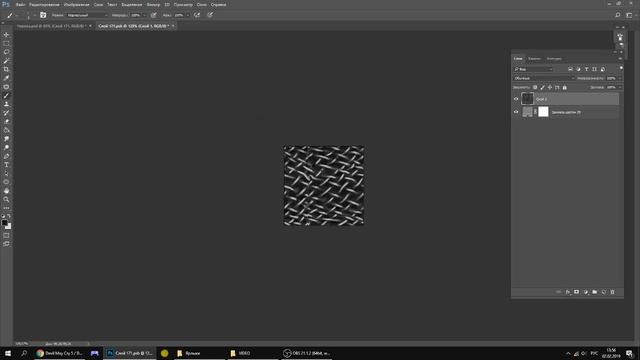The image size is (640, 360).
Task: Select the Type tool
Action: [6, 165]
